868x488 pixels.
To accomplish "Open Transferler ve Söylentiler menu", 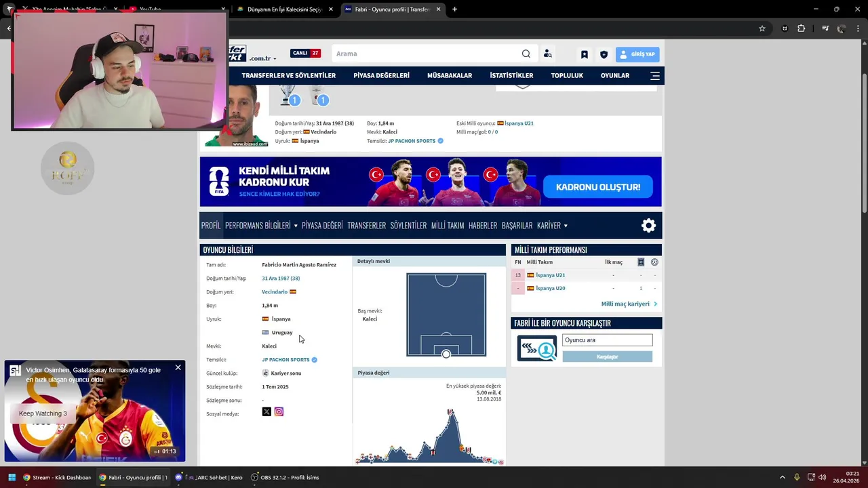I will point(289,75).
